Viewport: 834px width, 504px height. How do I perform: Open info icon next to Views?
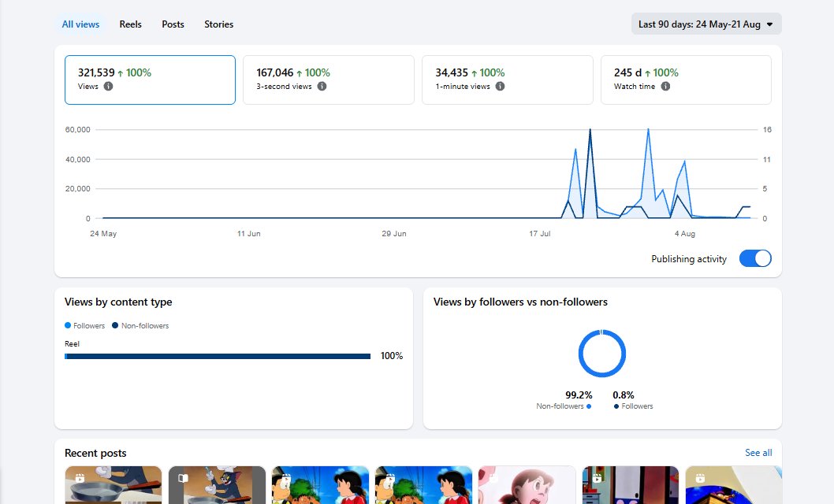click(108, 86)
